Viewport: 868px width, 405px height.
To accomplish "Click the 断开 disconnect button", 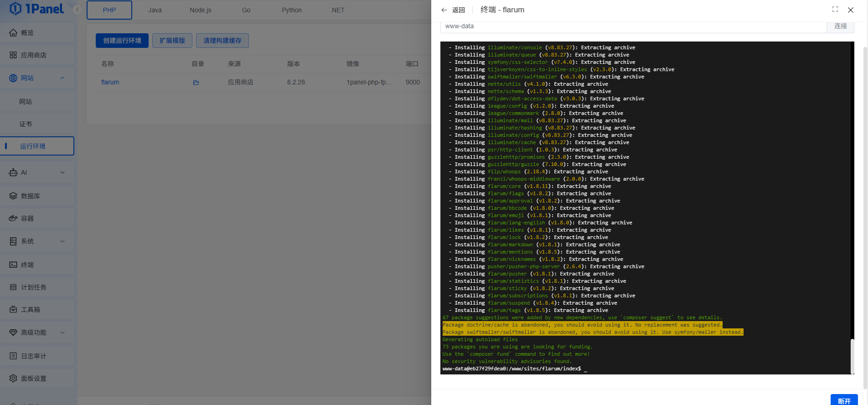I will tap(844, 400).
